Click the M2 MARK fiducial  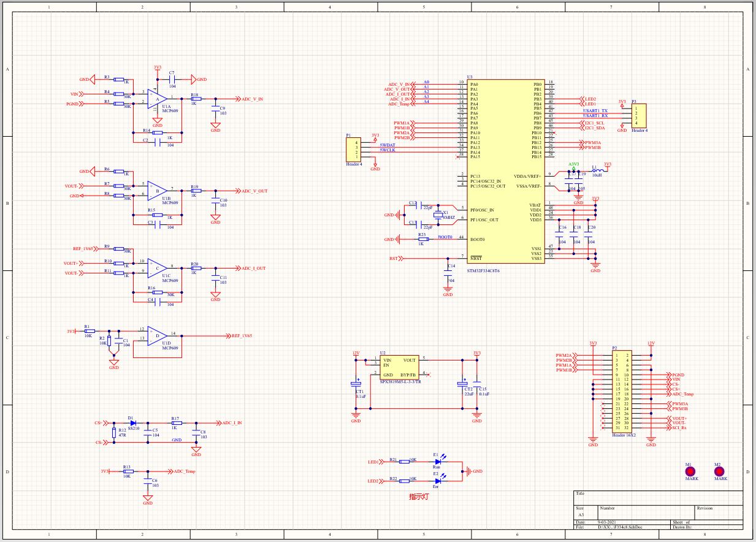tap(718, 471)
